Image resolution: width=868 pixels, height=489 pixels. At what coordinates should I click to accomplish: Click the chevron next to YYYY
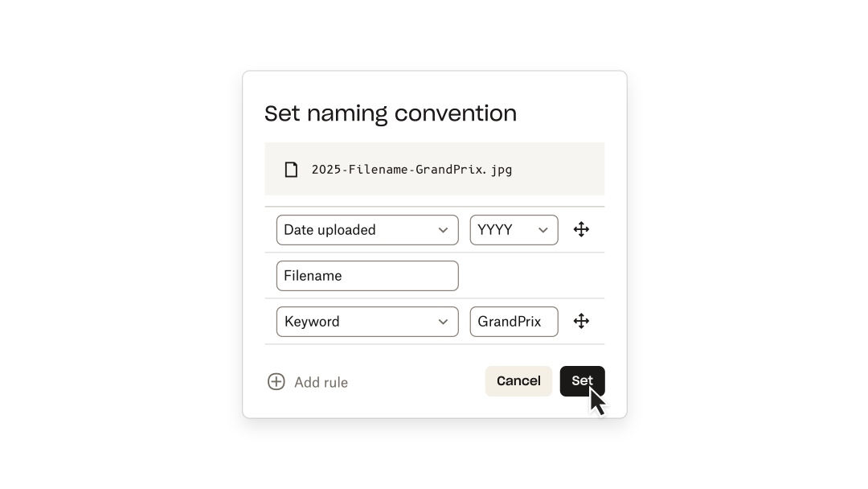click(543, 230)
